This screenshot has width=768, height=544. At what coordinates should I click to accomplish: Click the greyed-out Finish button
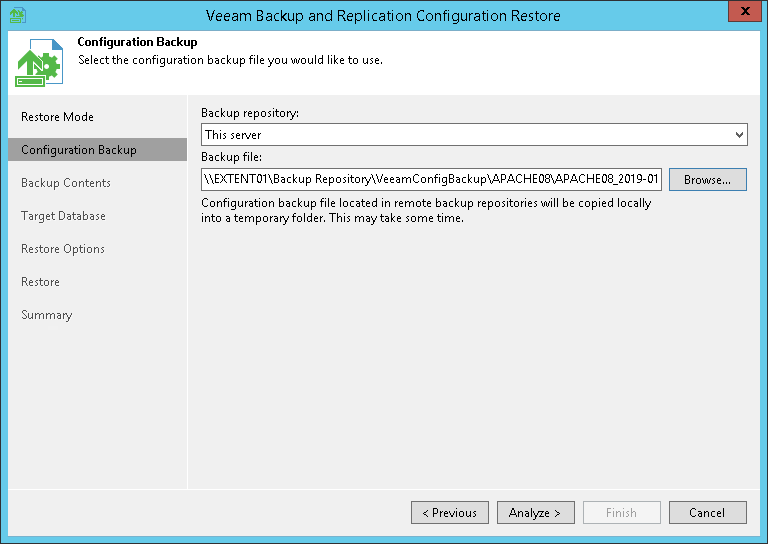(x=621, y=513)
